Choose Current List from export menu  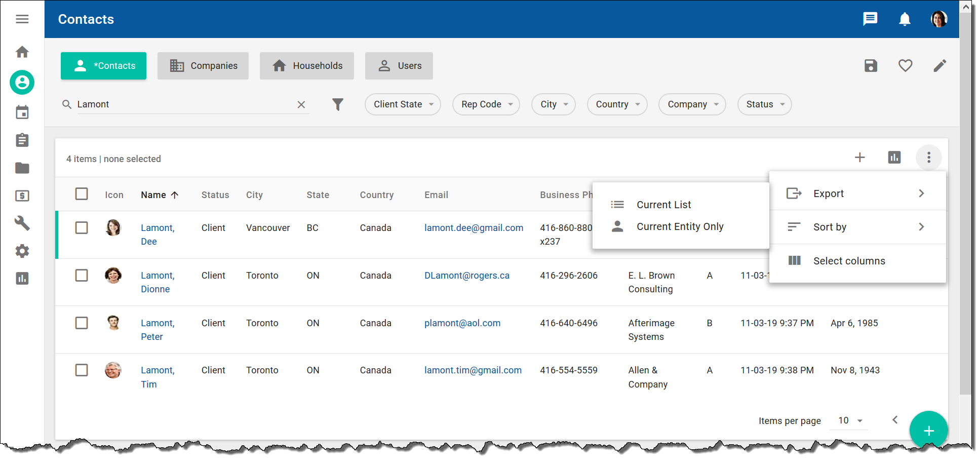tap(663, 204)
